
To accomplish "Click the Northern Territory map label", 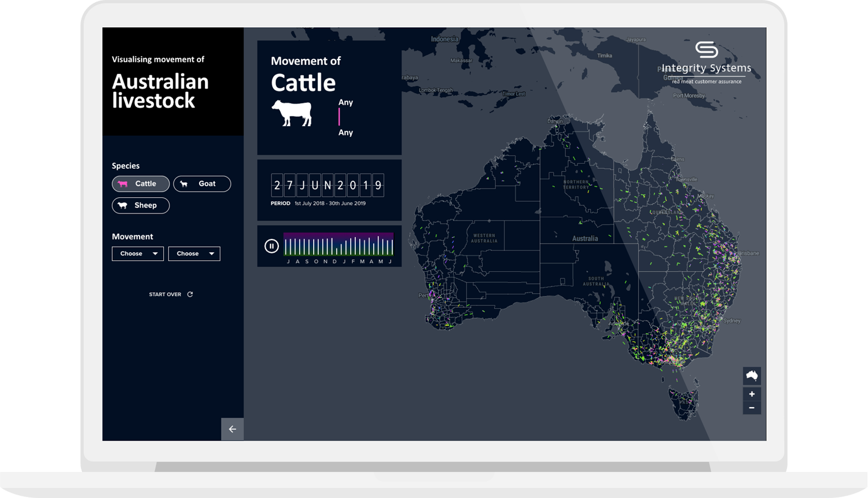I will click(576, 185).
